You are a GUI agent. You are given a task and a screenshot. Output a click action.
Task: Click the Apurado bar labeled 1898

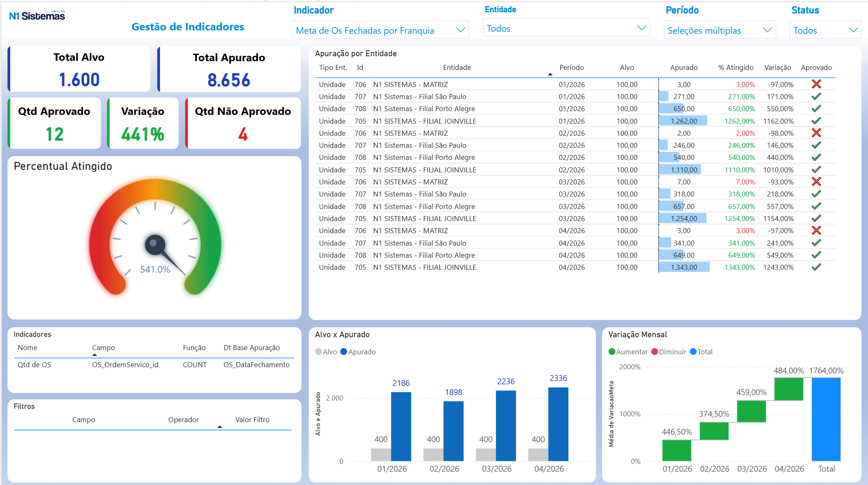(454, 431)
